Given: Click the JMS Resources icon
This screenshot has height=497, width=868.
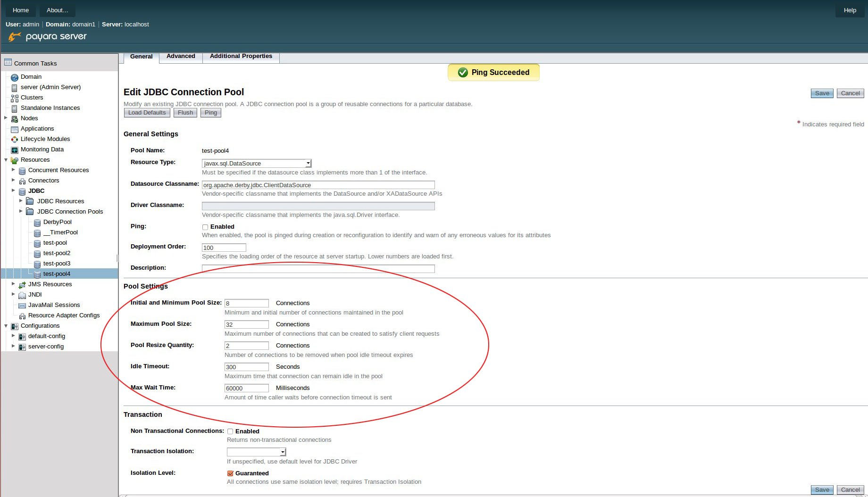Looking at the screenshot, I should point(22,285).
